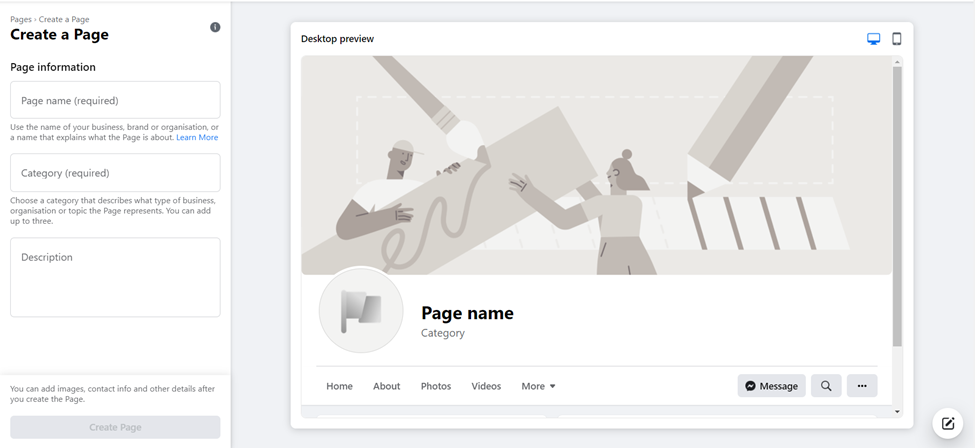Click the flag profile picture placeholder
This screenshot has height=448, width=975.
click(x=361, y=310)
